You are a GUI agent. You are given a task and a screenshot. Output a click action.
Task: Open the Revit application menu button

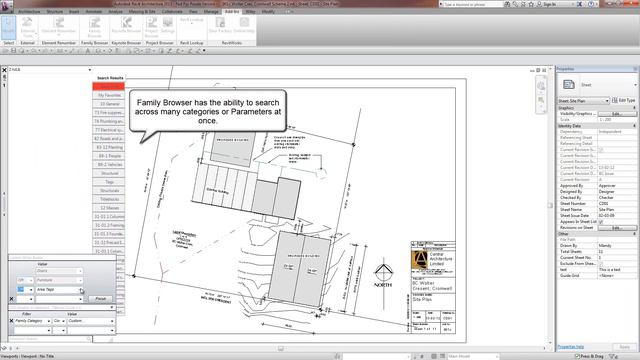point(6,6)
